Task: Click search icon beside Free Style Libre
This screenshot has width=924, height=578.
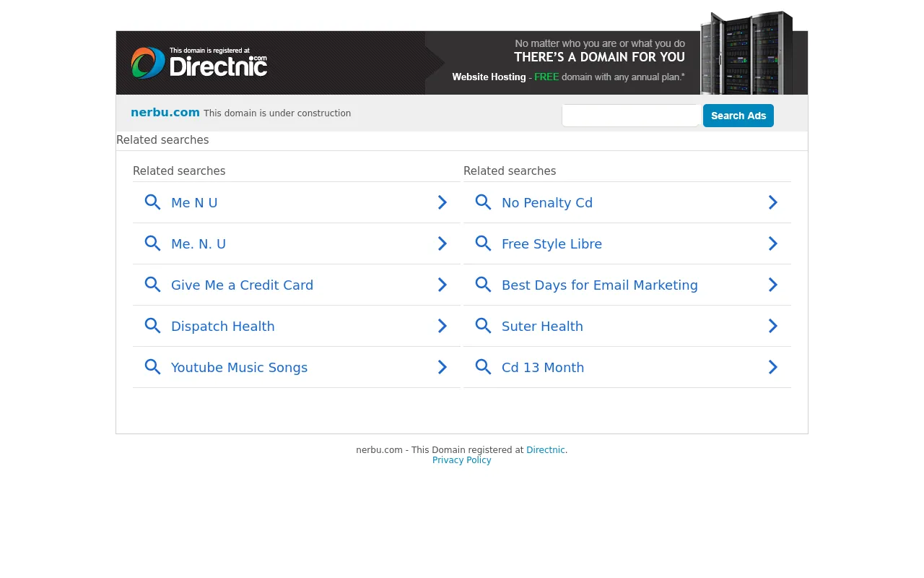Action: pyautogui.click(x=483, y=243)
